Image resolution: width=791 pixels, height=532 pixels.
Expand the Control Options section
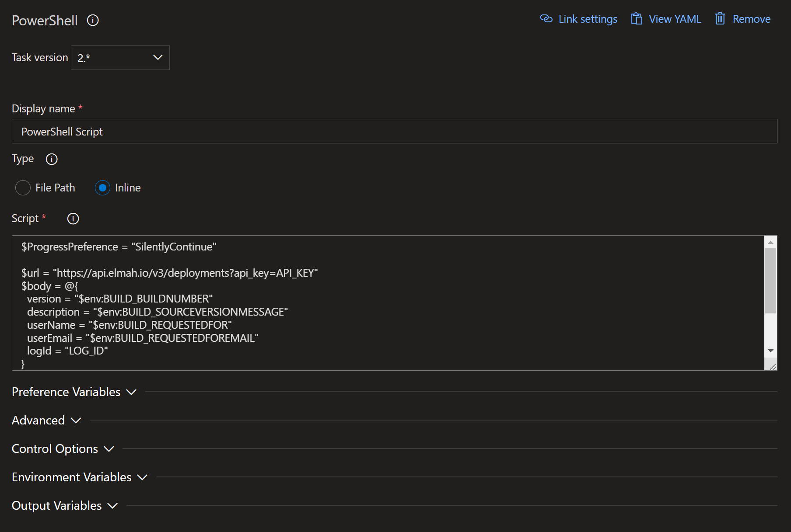[x=63, y=449]
